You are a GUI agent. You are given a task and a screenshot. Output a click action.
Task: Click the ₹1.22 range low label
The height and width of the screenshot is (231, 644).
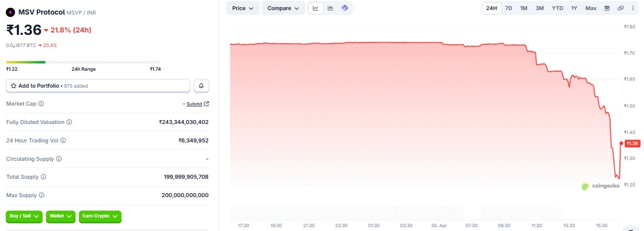pyautogui.click(x=11, y=69)
